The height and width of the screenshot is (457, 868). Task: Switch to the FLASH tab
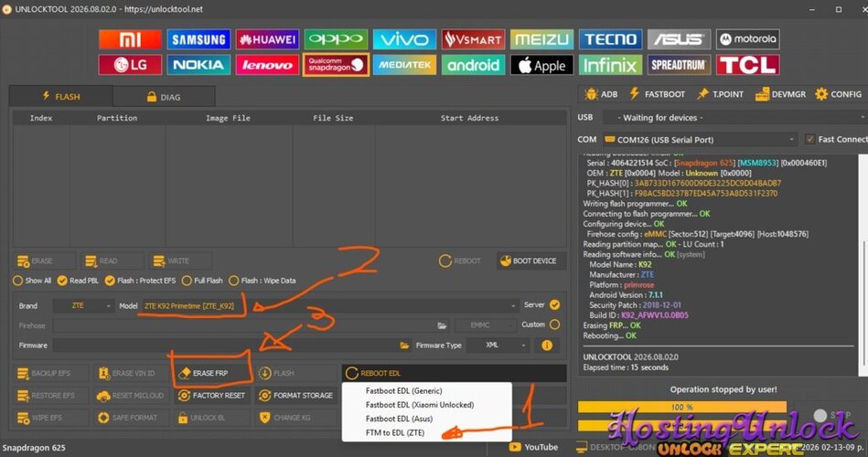pos(61,96)
